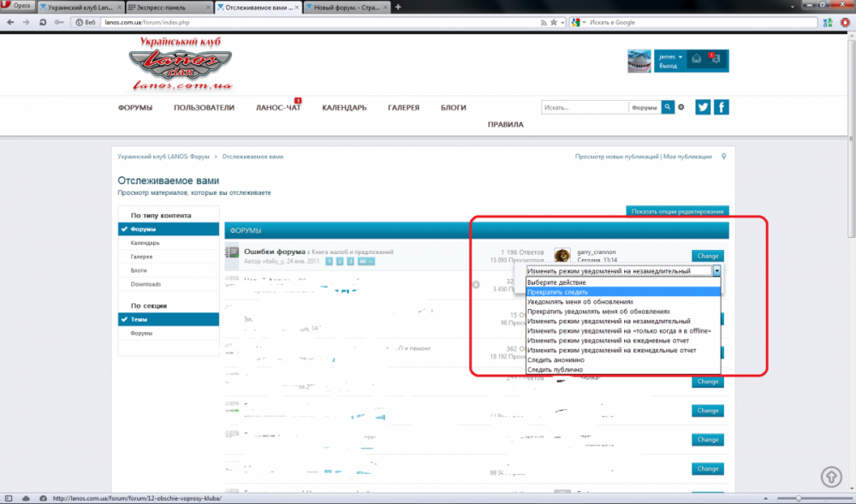Click the Twitter icon in the header
Screen dimensions: 856x504
(704, 107)
